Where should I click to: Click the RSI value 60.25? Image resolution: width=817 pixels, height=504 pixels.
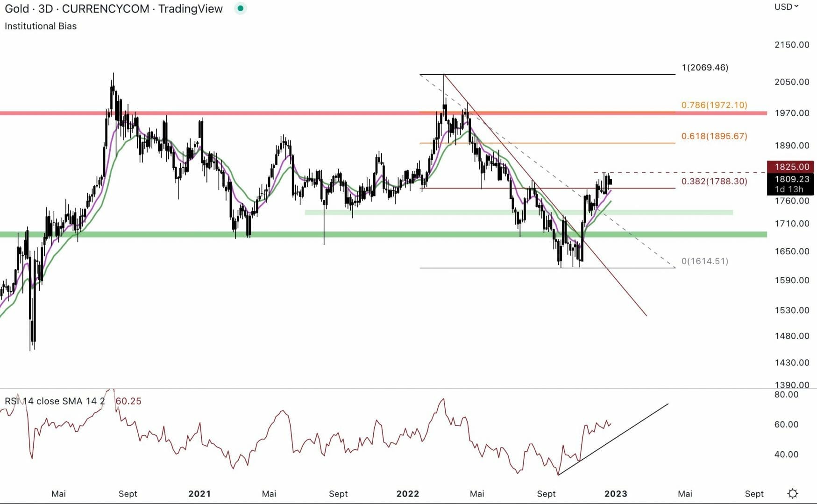pos(128,401)
